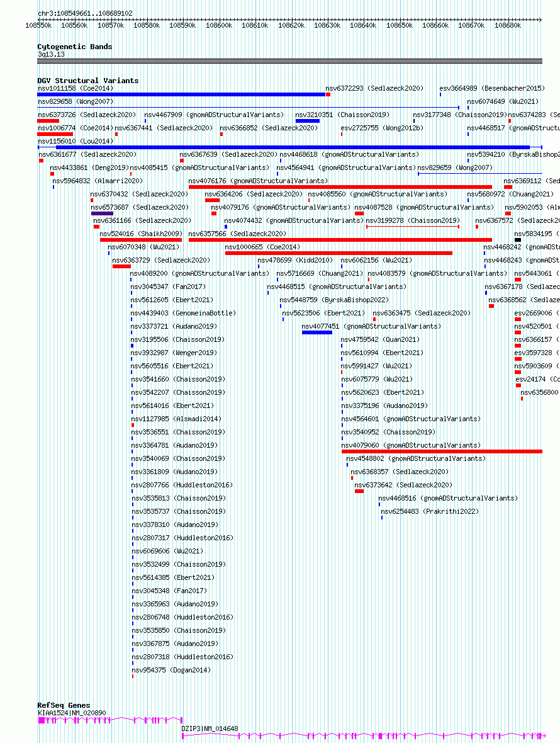Click the nsv1011158 (Coe2014) variant label
This screenshot has width=560, height=743.
[x=76, y=89]
